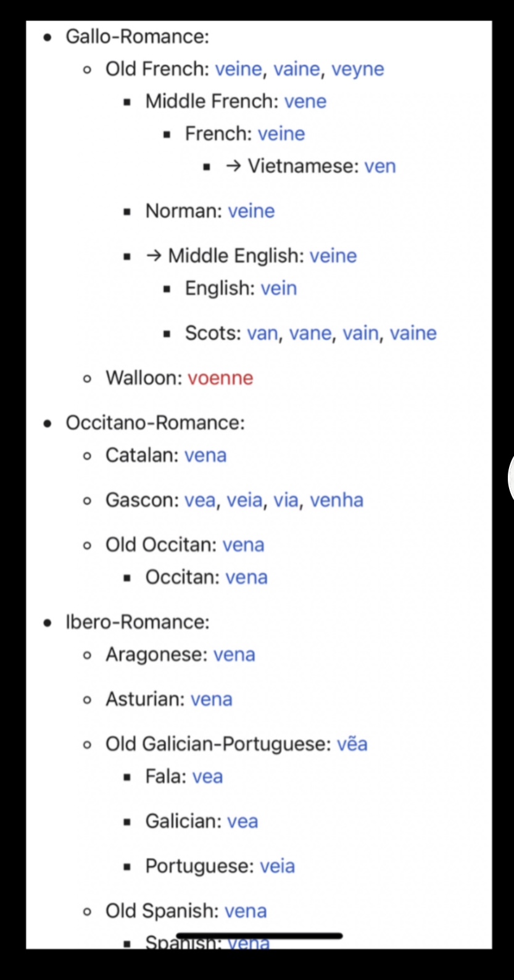Follow the Aragonese 'vena' link
Image resolution: width=514 pixels, height=980 pixels.
234,655
